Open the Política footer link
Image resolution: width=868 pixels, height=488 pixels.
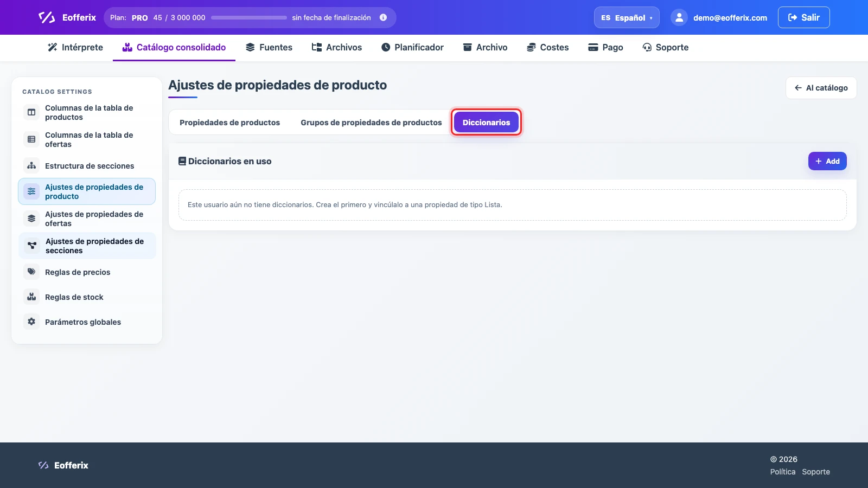pyautogui.click(x=783, y=472)
